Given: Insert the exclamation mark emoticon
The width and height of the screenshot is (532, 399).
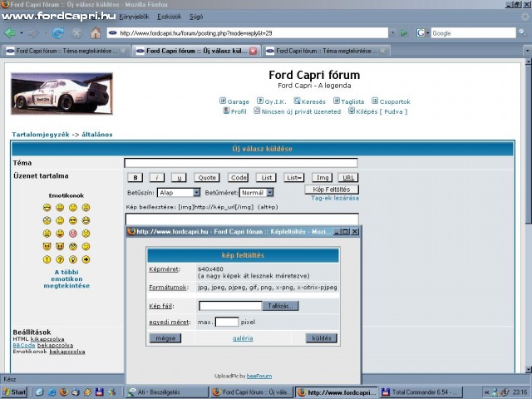Looking at the screenshot, I should pos(47,259).
